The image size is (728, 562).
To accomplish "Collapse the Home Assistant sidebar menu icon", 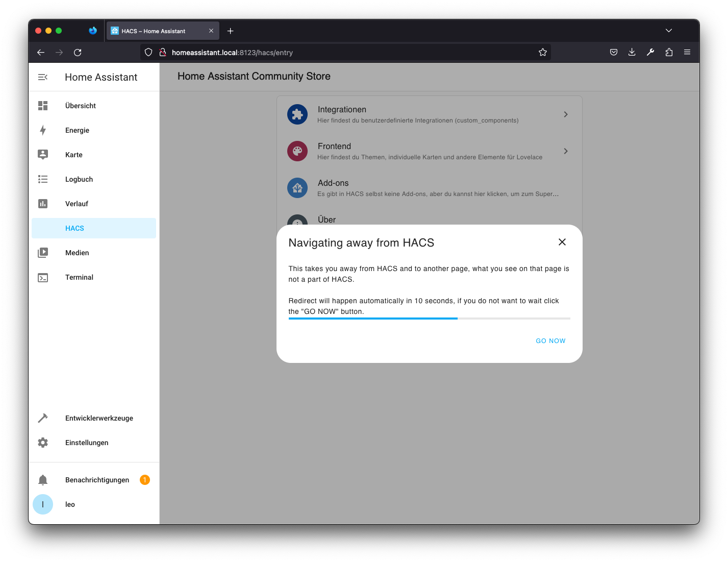I will pos(43,77).
